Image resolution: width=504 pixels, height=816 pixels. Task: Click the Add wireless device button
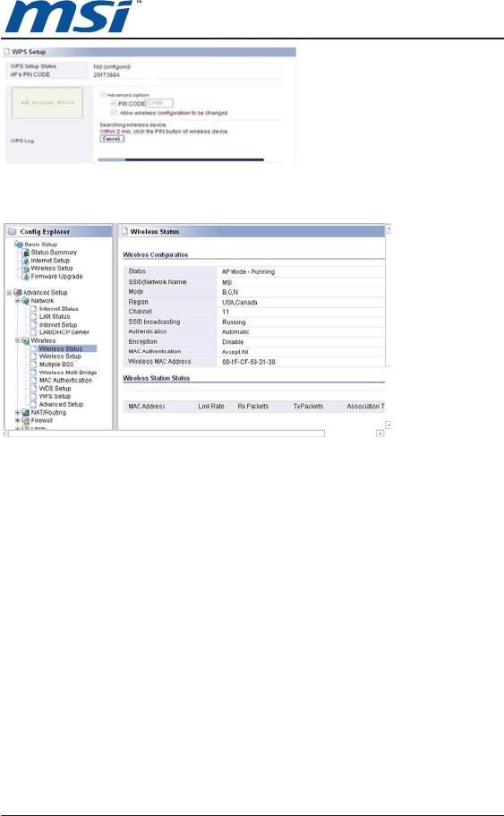tap(47, 102)
